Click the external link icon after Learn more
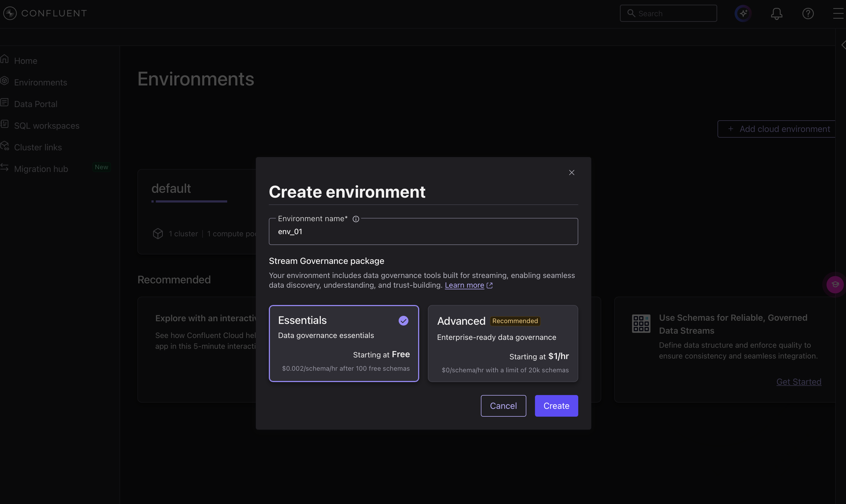This screenshot has width=846, height=504. coord(489,285)
